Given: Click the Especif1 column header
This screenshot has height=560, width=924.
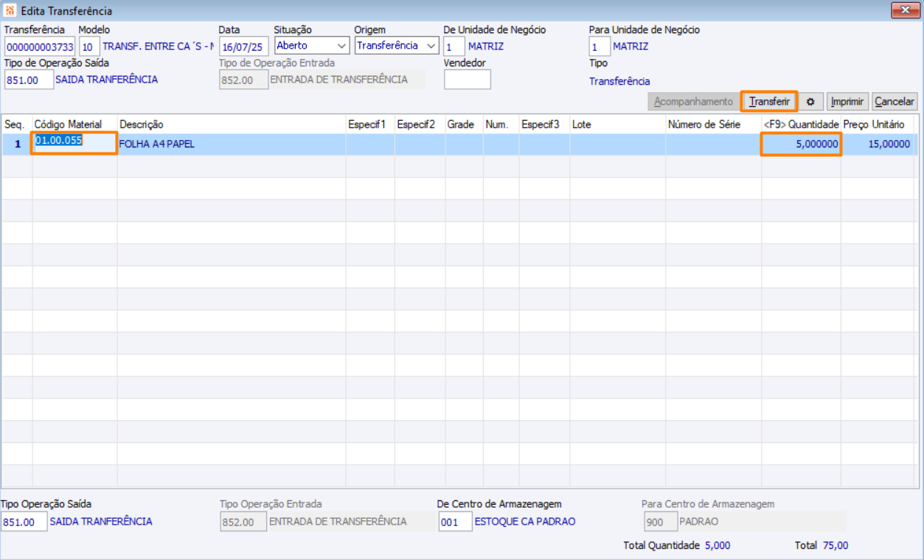Looking at the screenshot, I should [x=369, y=125].
